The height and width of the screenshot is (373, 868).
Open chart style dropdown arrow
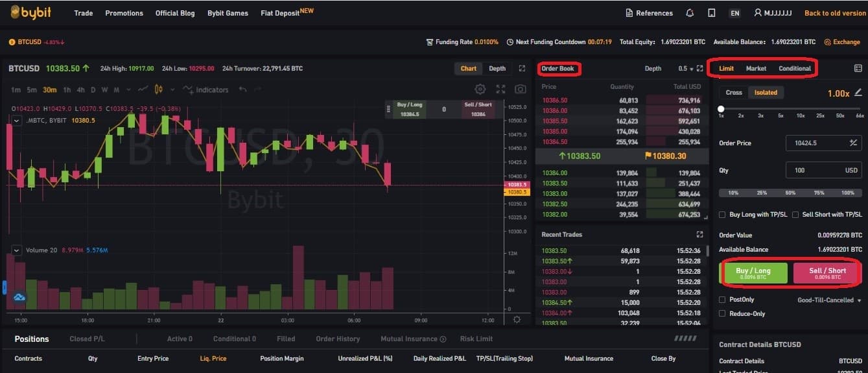172,90
